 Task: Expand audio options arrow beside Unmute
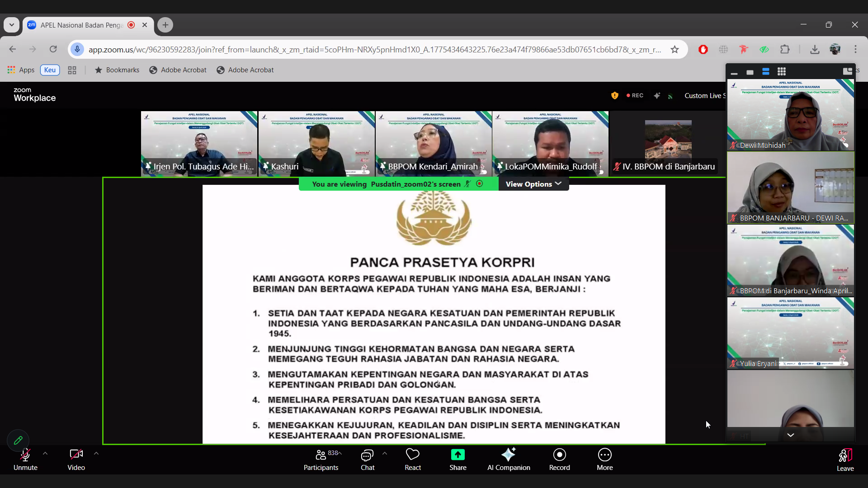coord(45,453)
